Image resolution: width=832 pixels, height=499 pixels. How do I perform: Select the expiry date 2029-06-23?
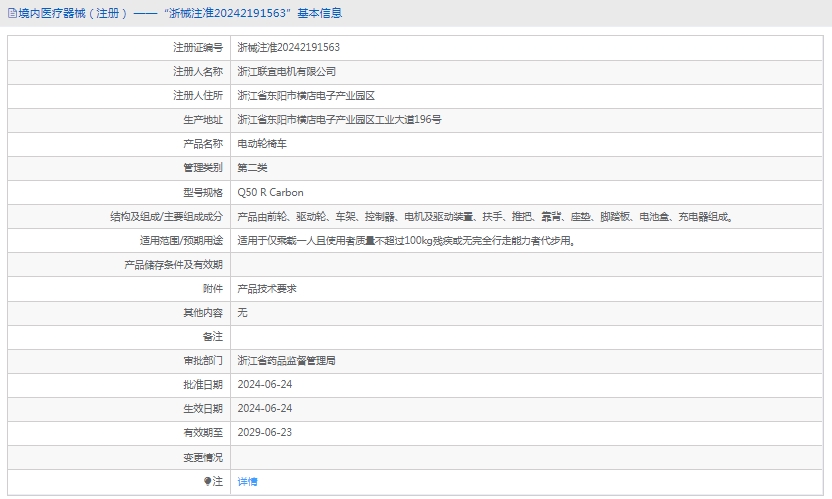(264, 432)
